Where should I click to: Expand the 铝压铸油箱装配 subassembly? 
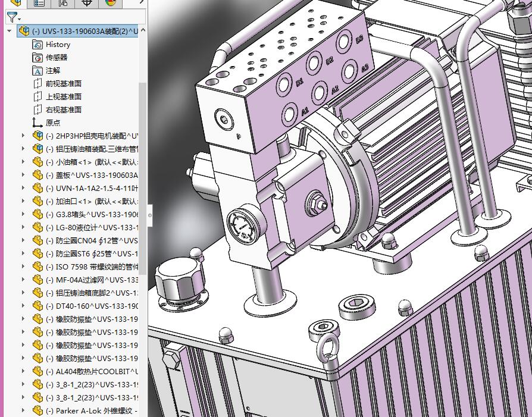coord(23,149)
